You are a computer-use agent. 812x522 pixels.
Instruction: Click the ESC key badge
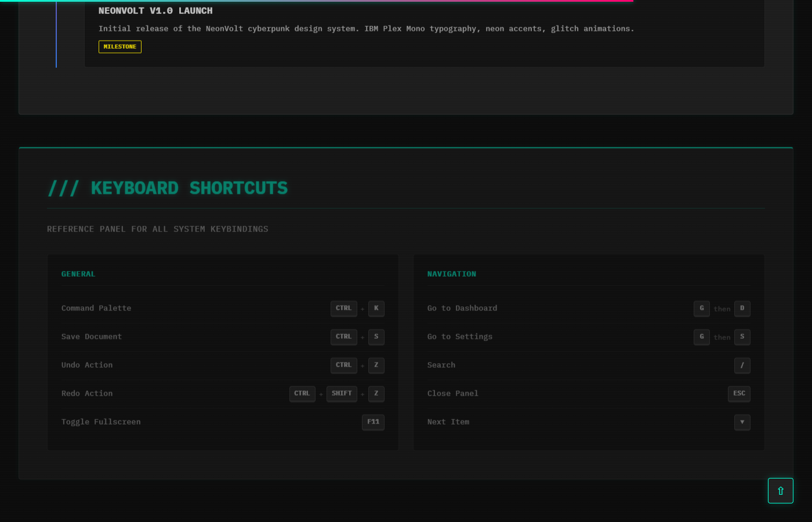tap(739, 394)
